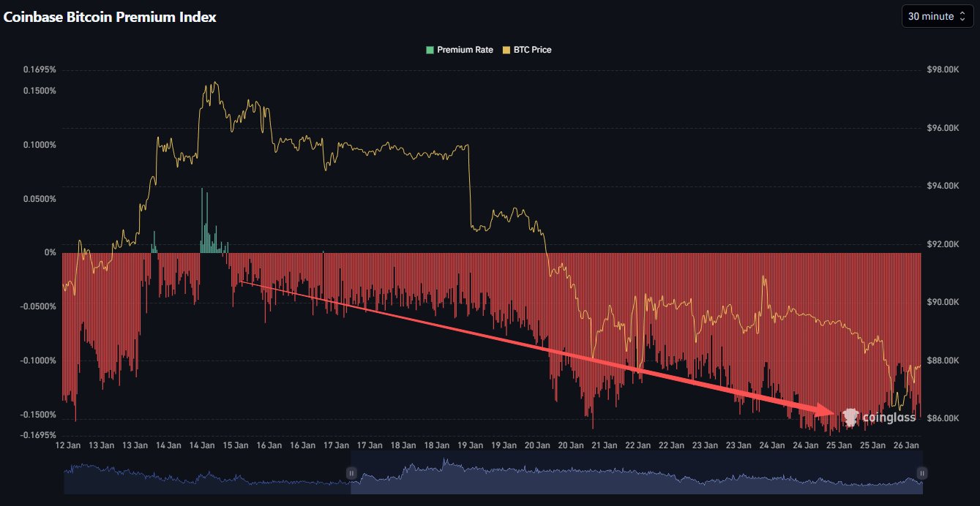Click the Coinbase Bitcoin Premium Index title
The width and height of the screenshot is (980, 506).
110,17
